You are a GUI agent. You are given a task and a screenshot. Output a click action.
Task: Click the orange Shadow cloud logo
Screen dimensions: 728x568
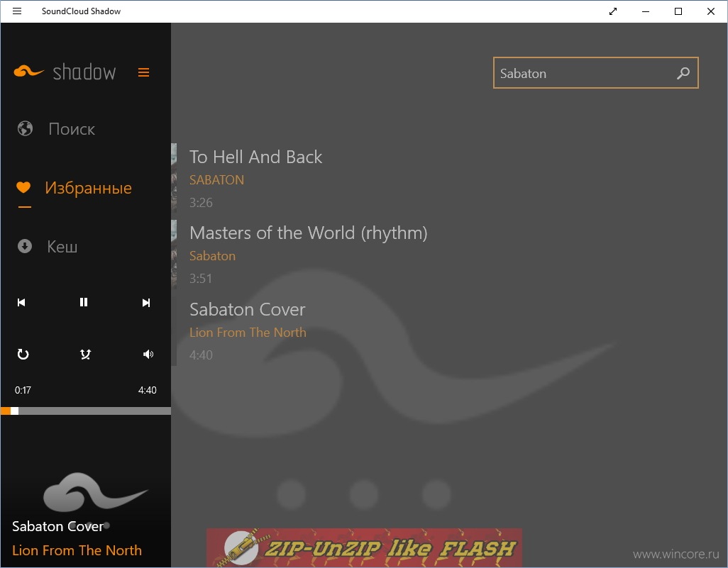29,71
